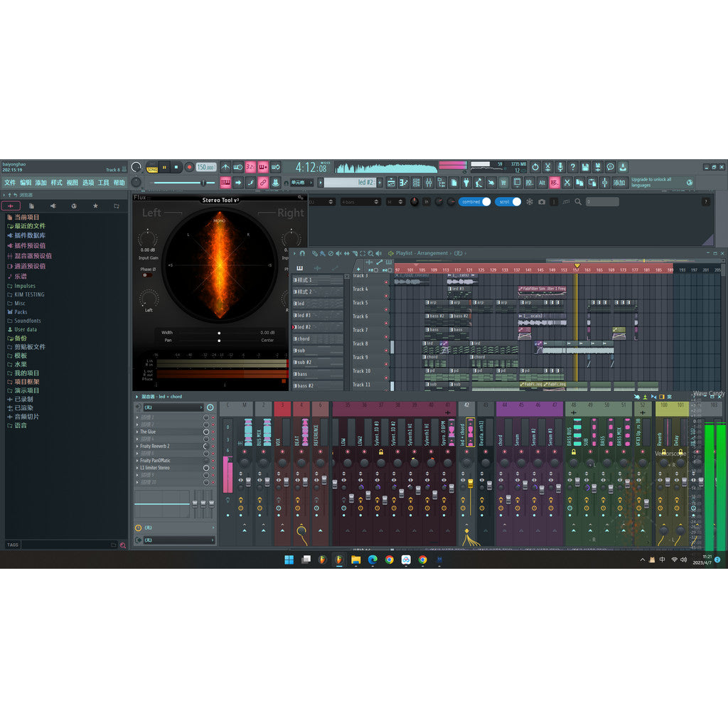Expand the 插件数据库 item
This screenshot has height=728, width=728.
tap(26, 235)
